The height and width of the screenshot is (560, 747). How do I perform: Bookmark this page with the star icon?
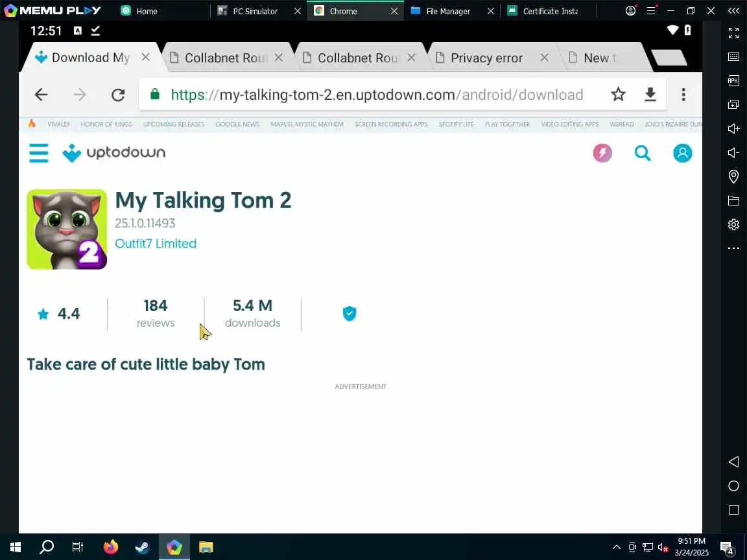click(x=618, y=94)
